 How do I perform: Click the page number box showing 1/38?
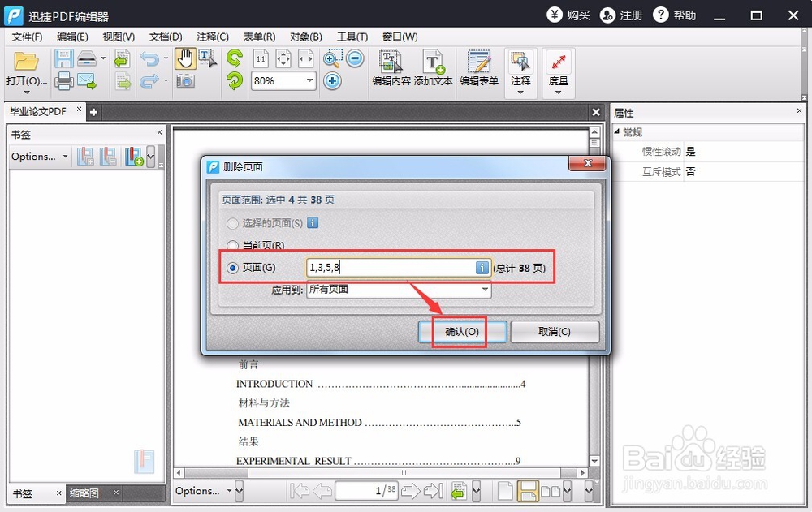coord(367,490)
